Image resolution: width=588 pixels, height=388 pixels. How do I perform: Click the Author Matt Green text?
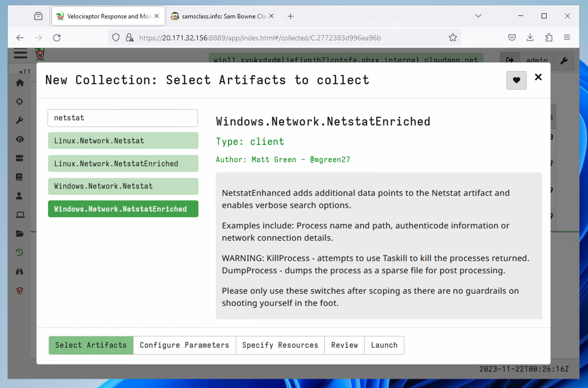283,160
